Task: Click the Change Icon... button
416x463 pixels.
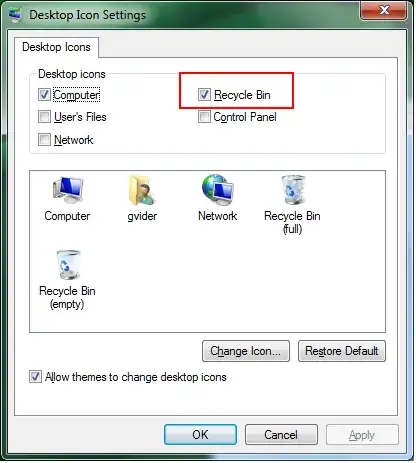Action: coord(246,351)
